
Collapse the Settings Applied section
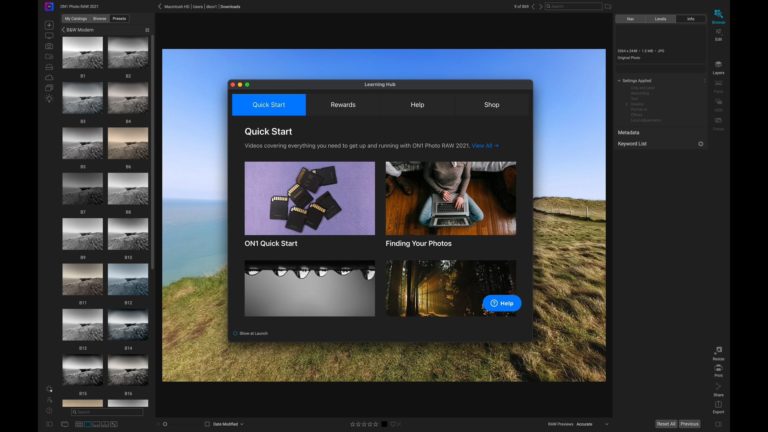pyautogui.click(x=619, y=81)
